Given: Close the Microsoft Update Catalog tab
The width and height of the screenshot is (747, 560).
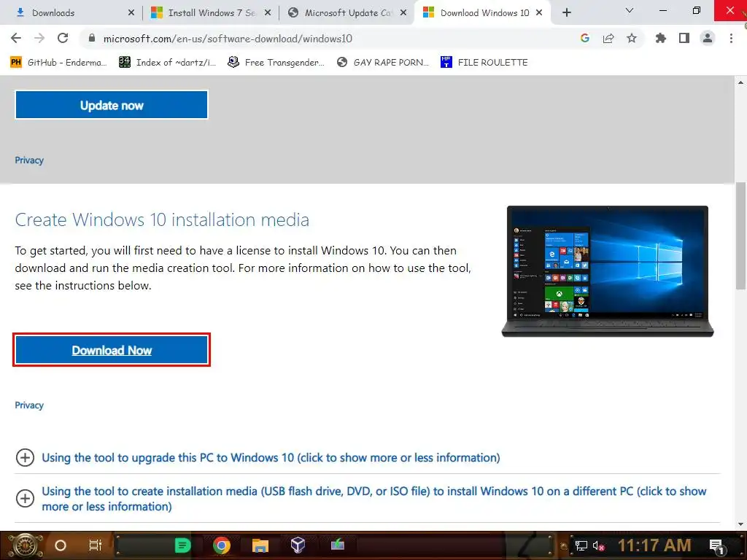Looking at the screenshot, I should pos(403,13).
